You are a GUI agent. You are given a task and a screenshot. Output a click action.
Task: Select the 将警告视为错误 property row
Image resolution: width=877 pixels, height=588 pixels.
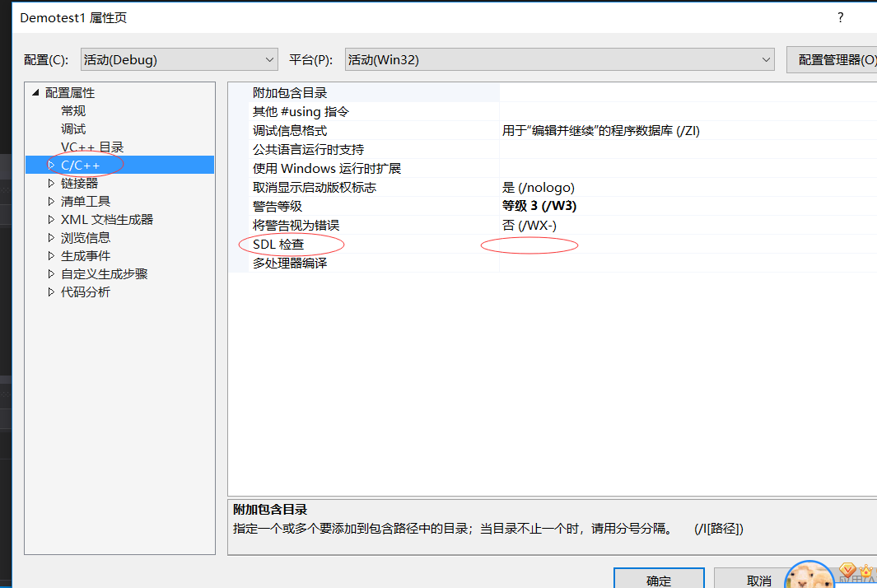click(x=374, y=225)
